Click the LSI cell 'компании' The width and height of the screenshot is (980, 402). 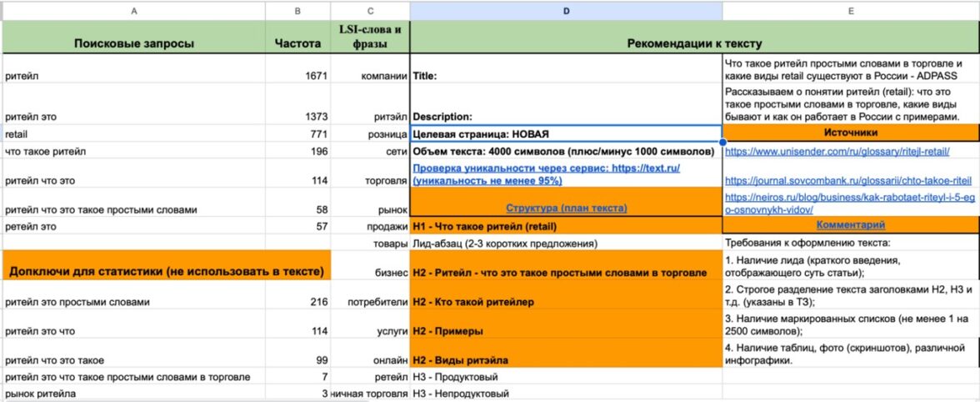click(371, 69)
